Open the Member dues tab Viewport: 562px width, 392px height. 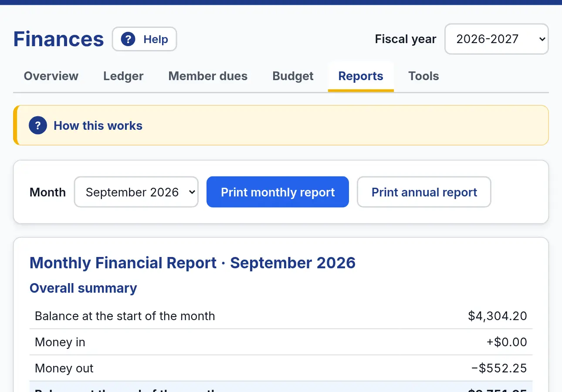[208, 76]
